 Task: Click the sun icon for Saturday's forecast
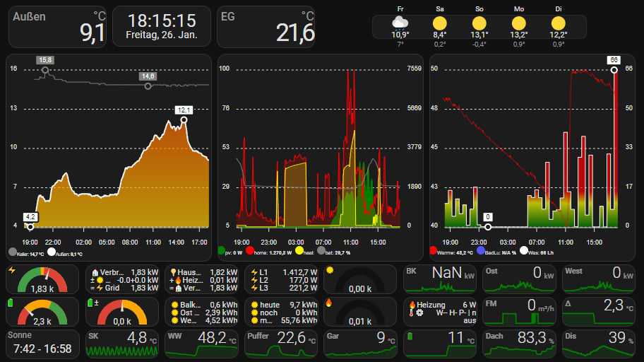tap(440, 23)
